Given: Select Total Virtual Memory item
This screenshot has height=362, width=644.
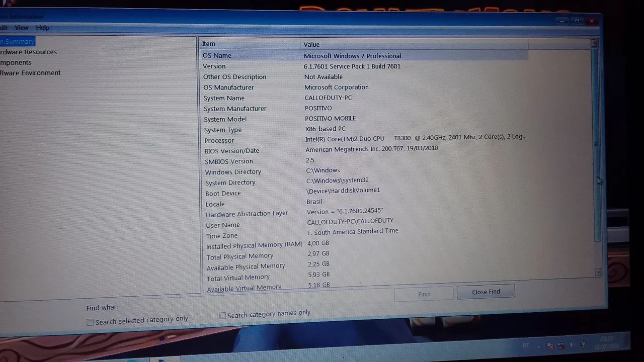Looking at the screenshot, I should (x=238, y=278).
